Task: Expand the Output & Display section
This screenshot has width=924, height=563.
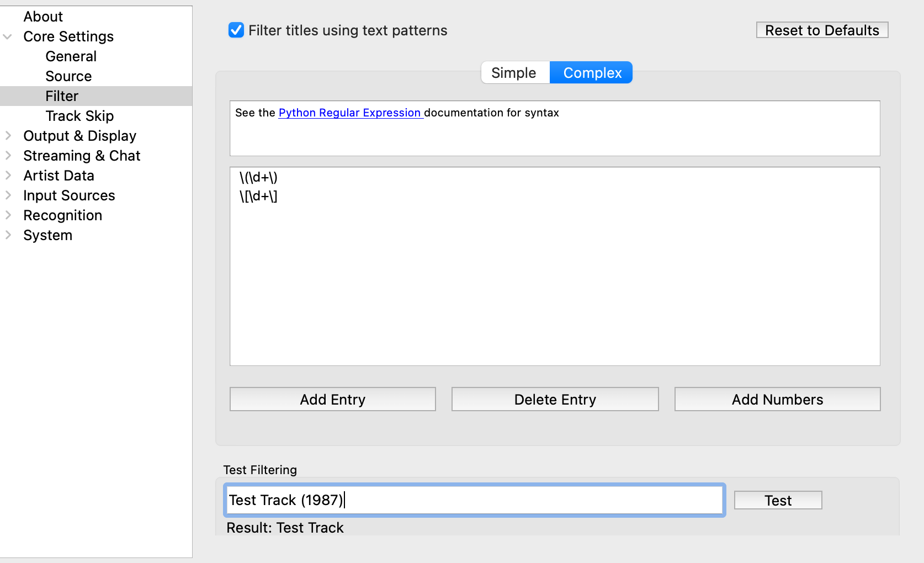Action: [8, 136]
